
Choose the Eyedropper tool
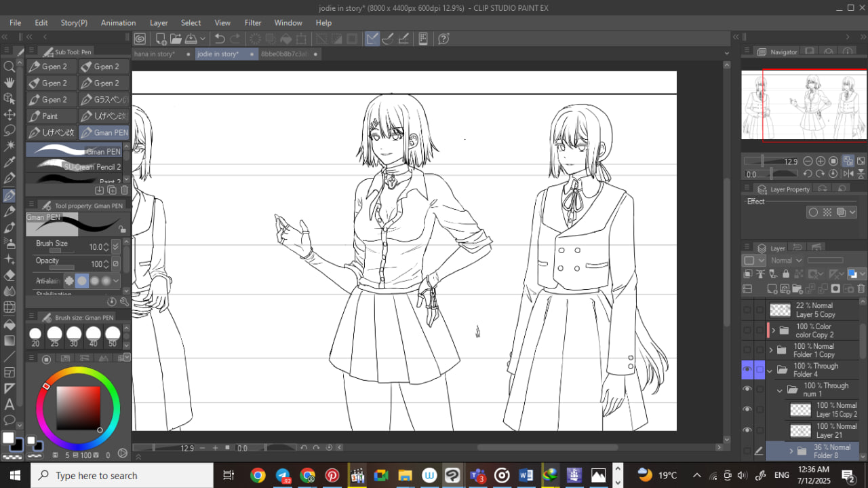click(x=9, y=163)
